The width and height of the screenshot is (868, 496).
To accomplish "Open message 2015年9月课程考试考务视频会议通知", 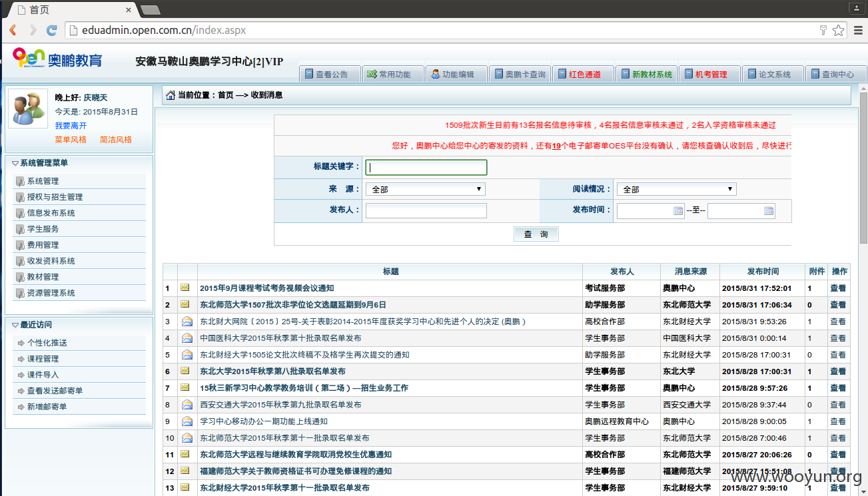I will pyautogui.click(x=266, y=288).
